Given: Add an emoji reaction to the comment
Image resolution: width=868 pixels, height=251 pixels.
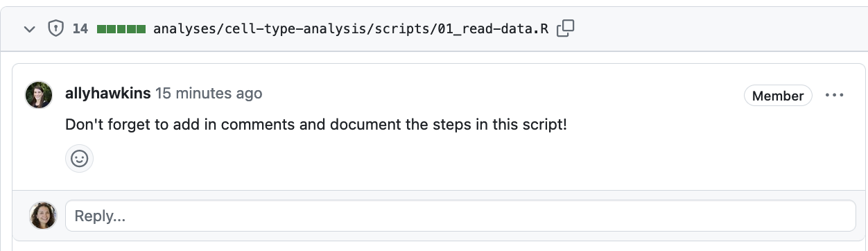Looking at the screenshot, I should coord(80,159).
